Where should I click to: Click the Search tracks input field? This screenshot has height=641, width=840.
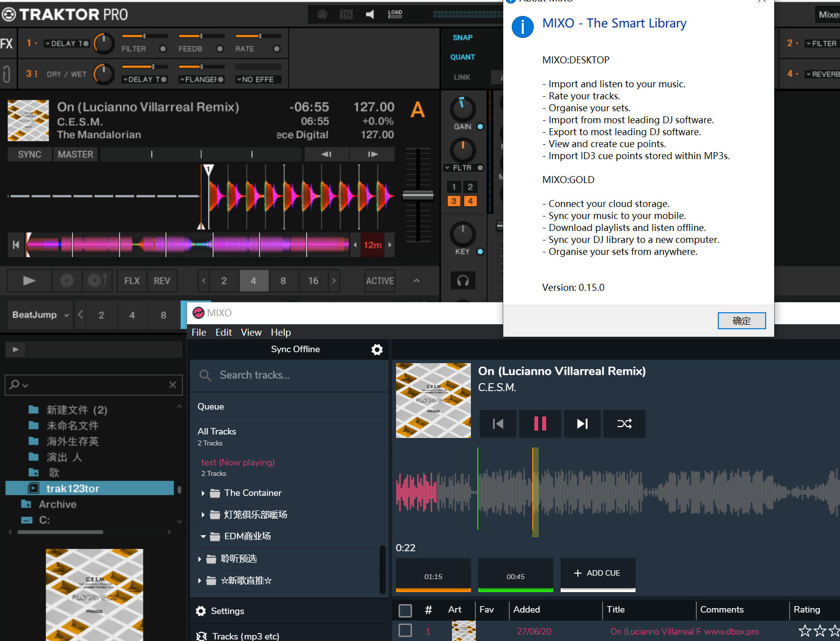point(294,375)
